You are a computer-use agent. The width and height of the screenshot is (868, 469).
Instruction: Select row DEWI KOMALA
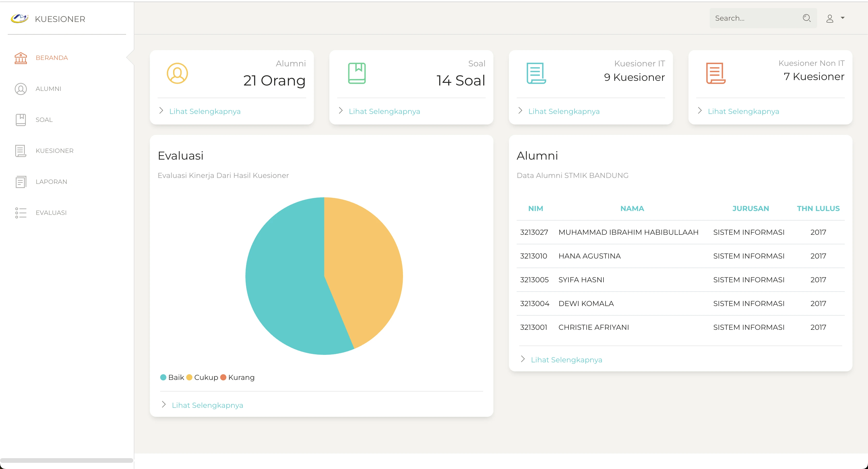coord(680,303)
